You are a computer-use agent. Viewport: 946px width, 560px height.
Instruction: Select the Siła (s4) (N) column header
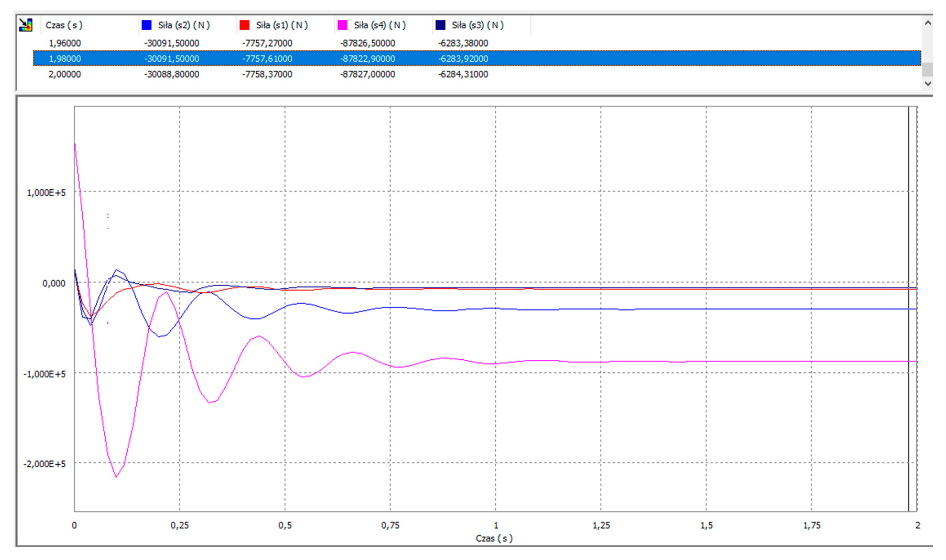pyautogui.click(x=380, y=25)
